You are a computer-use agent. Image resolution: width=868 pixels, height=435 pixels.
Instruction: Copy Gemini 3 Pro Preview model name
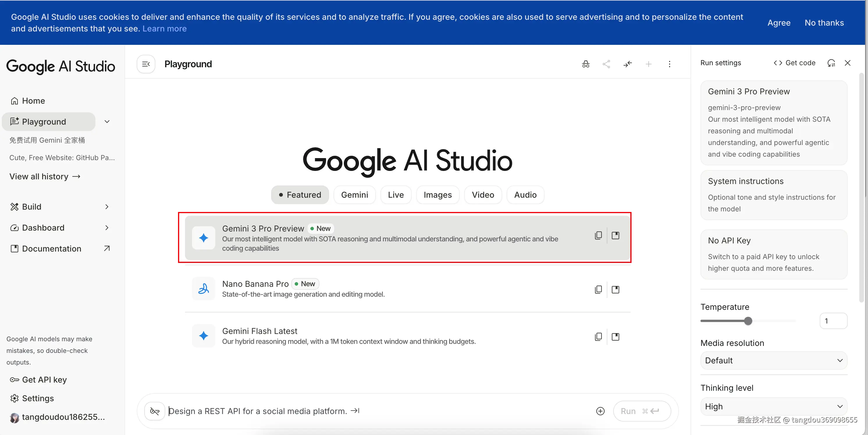[x=598, y=235]
